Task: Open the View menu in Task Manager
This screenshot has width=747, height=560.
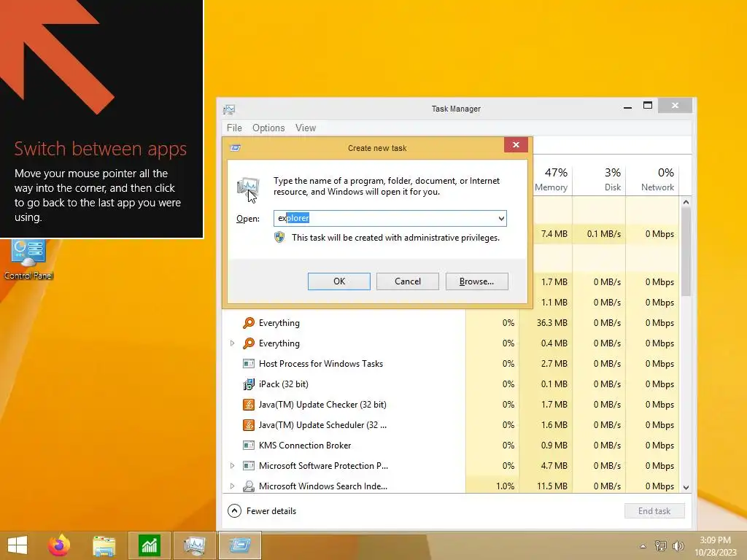Action: click(306, 128)
